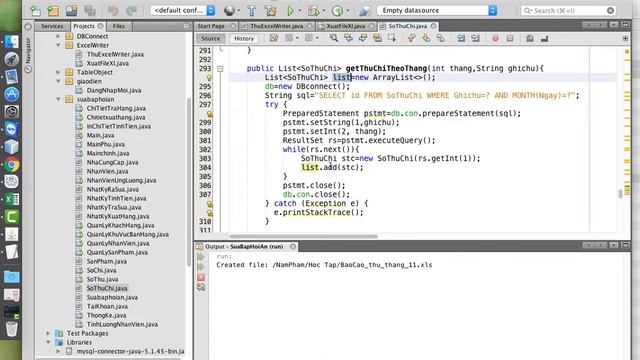Open the dropdown arrow next to Run Project
The image size is (640, 360).
point(300,11)
